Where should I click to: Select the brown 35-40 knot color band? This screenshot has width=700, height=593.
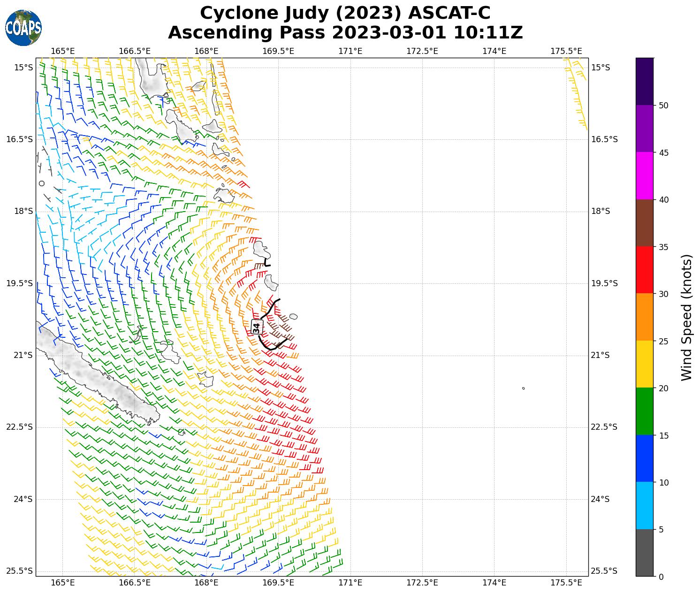point(644,223)
